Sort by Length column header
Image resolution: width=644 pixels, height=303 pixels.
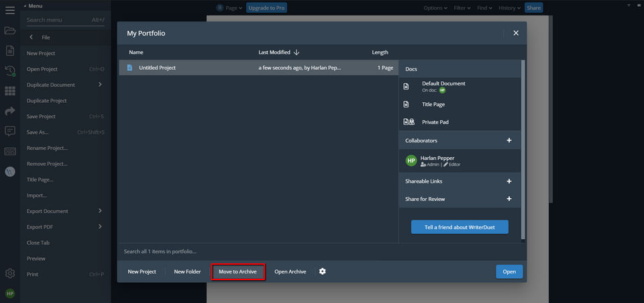click(x=380, y=52)
